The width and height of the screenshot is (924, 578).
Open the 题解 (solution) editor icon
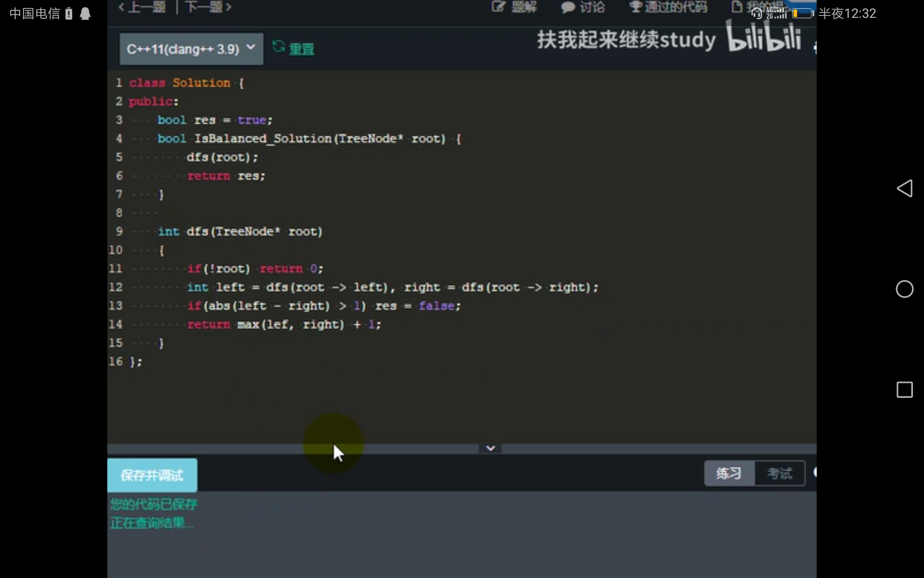(x=499, y=7)
